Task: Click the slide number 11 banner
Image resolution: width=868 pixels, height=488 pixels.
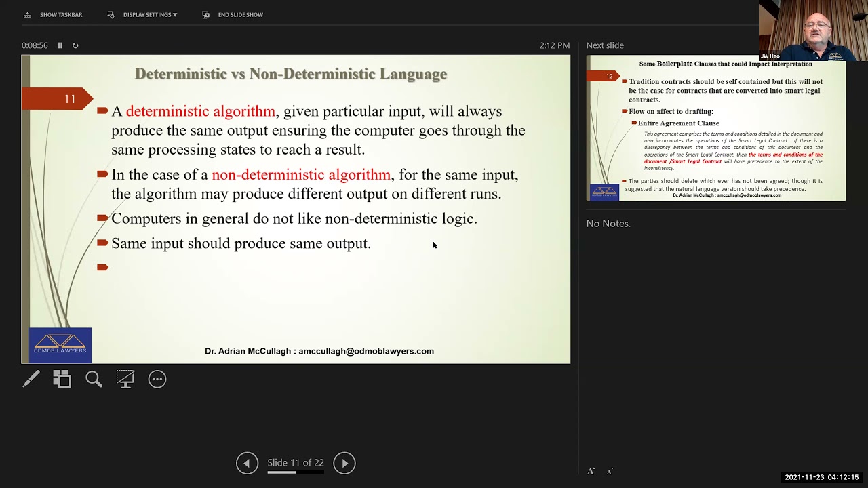Action: tap(58, 99)
